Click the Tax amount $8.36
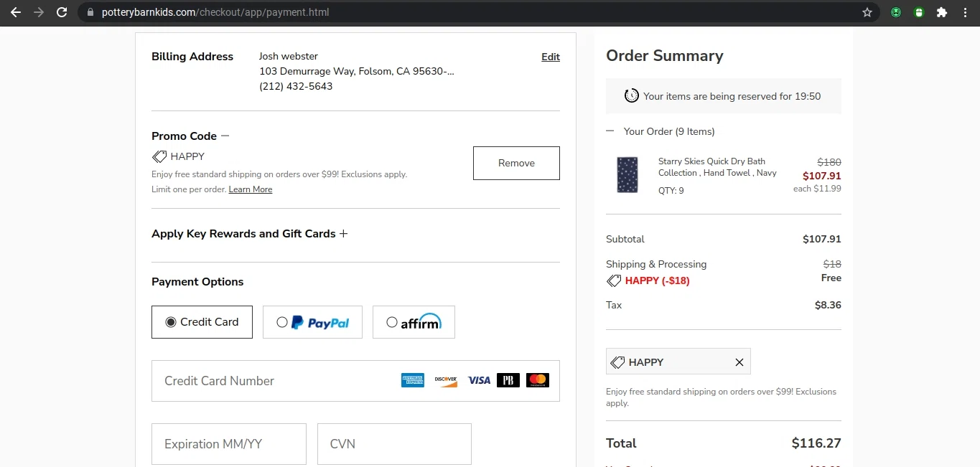 click(x=828, y=305)
